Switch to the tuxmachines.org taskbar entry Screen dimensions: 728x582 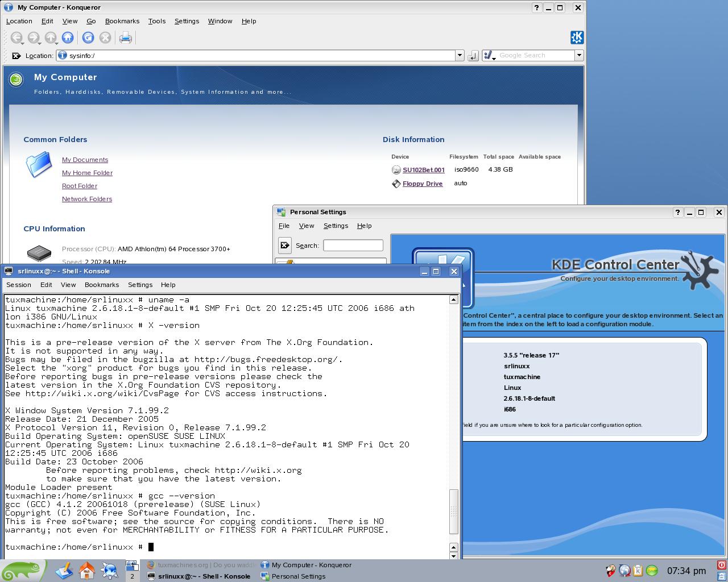200,565
